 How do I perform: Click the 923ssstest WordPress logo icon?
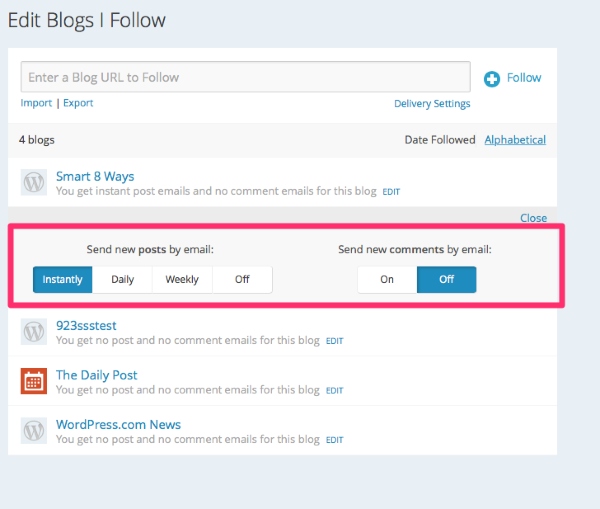pos(34,332)
